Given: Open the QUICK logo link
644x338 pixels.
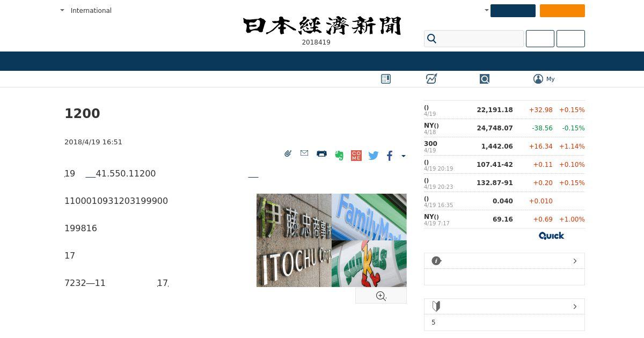Looking at the screenshot, I should tap(551, 236).
